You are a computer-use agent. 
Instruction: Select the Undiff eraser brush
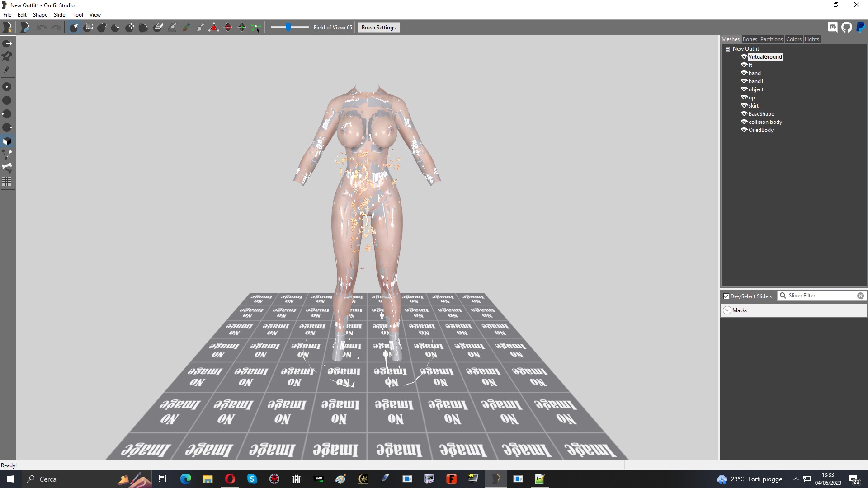158,28
